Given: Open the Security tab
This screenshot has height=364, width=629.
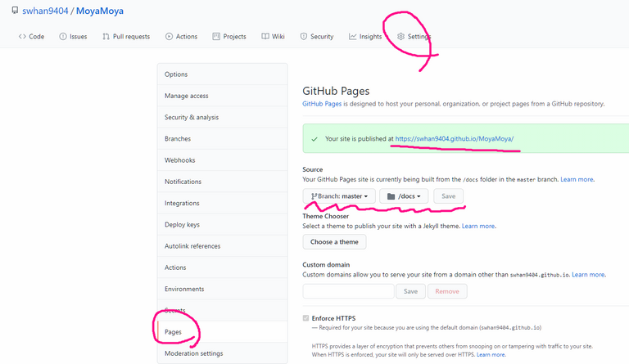Looking at the screenshot, I should pyautogui.click(x=317, y=37).
